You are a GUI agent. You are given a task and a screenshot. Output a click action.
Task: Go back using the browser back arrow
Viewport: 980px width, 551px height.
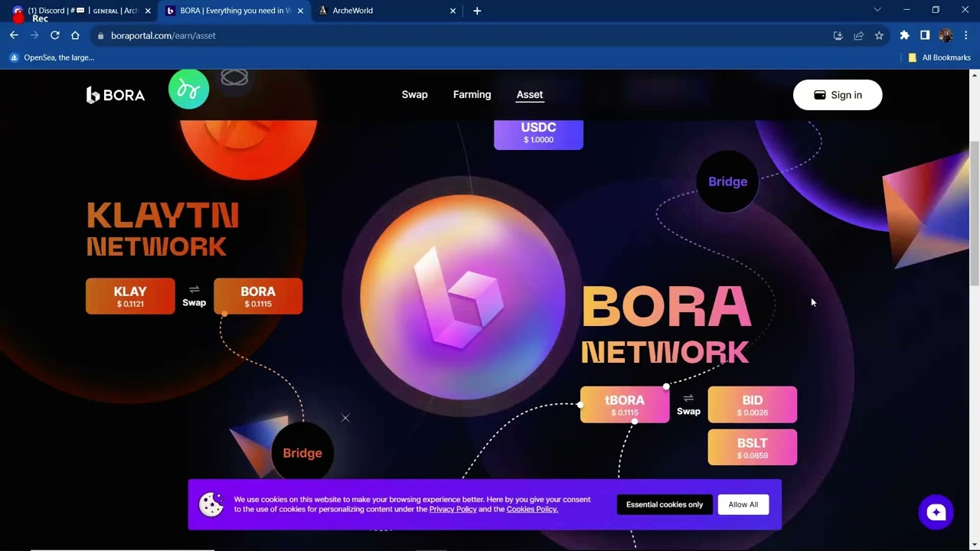14,35
